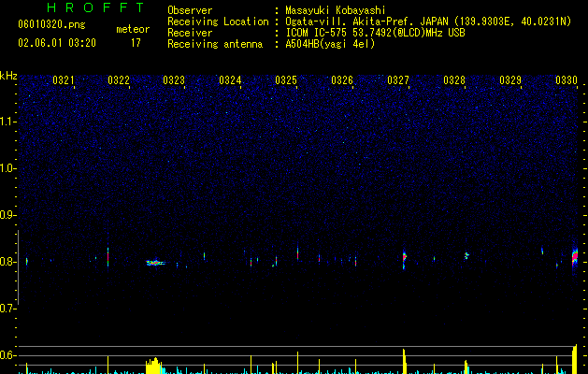This screenshot has width=588, height=374.
Task: Click the 0.9 kHz axis label
Action: coord(7,215)
